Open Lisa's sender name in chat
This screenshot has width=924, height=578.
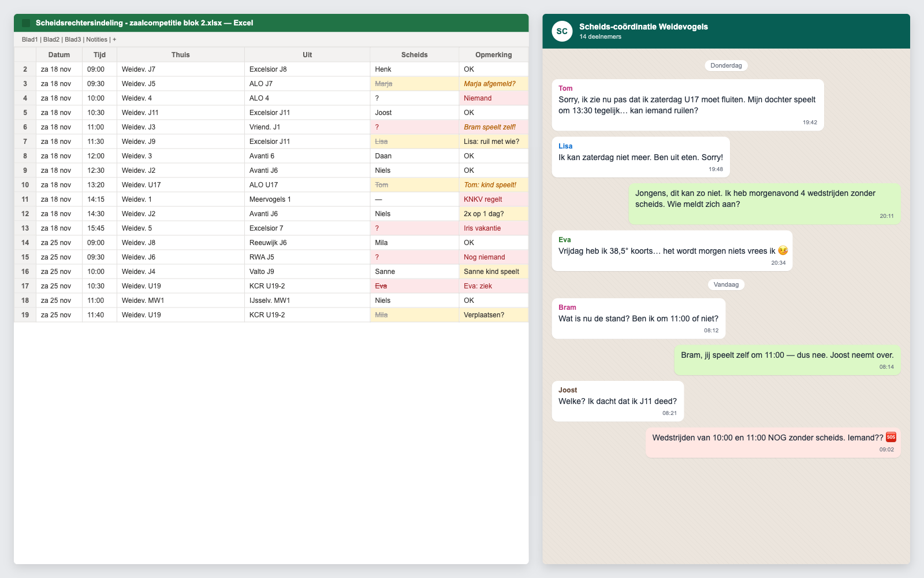[x=565, y=146]
